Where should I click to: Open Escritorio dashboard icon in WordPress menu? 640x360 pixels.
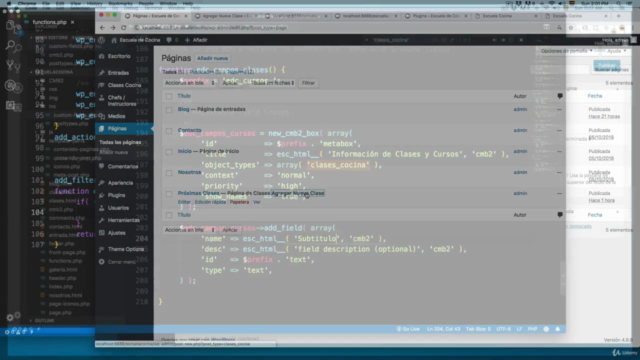[x=101, y=56]
